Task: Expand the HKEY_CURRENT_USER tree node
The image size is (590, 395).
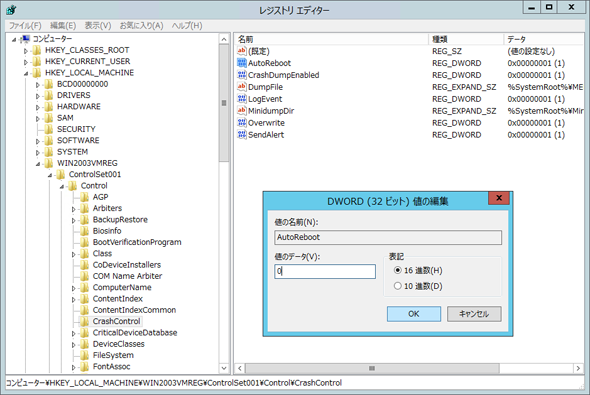Action: click(x=26, y=62)
